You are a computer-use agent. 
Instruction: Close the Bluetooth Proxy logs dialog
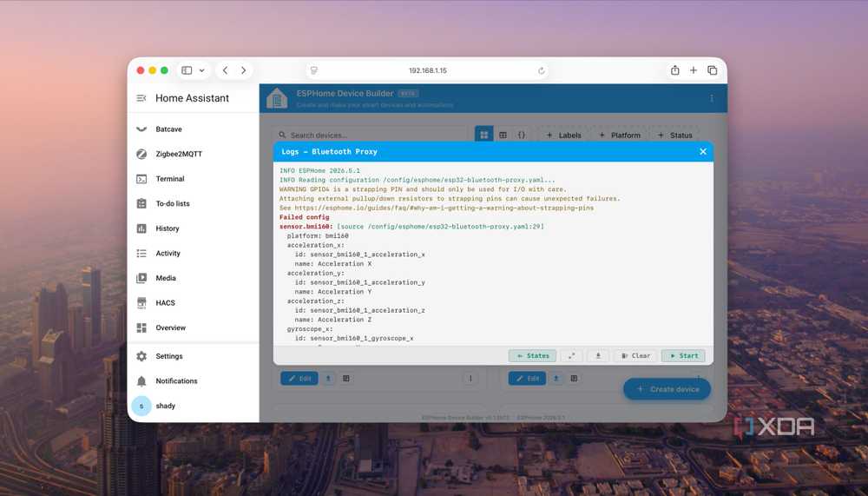point(702,151)
